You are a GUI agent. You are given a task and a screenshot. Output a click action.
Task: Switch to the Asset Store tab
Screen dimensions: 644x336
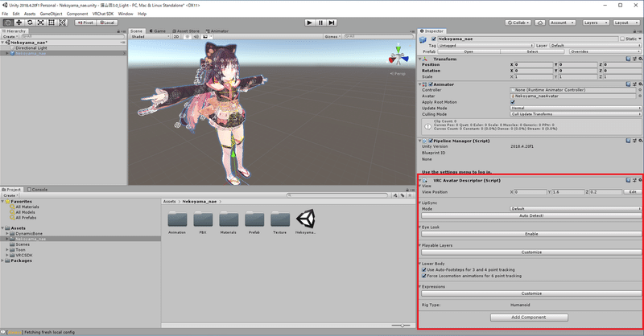(x=186, y=31)
